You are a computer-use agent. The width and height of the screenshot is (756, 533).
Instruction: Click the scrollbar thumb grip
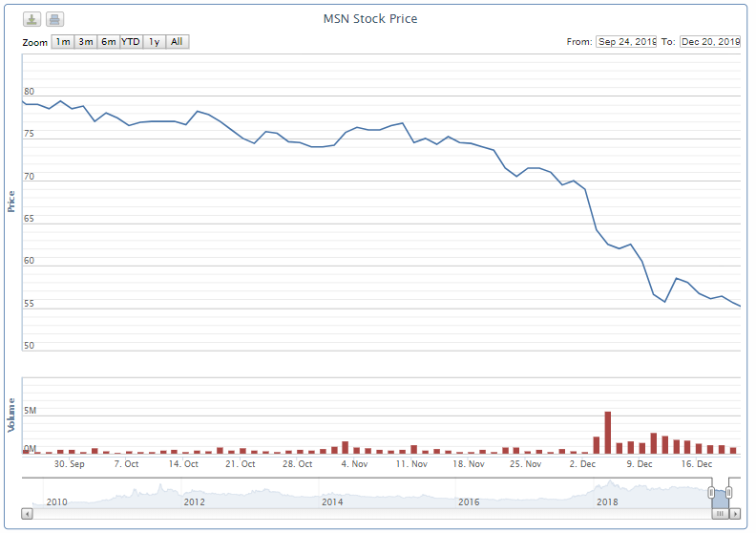[721, 514]
